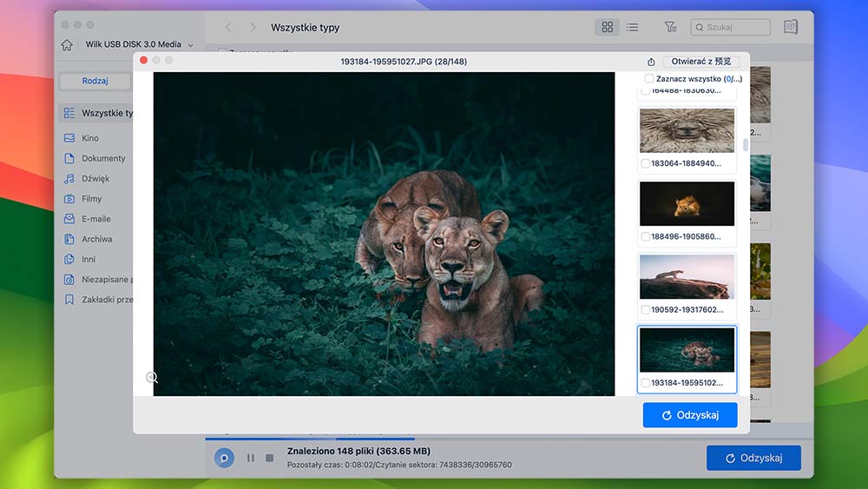
Task: Open the help book icon
Action: coord(791,27)
